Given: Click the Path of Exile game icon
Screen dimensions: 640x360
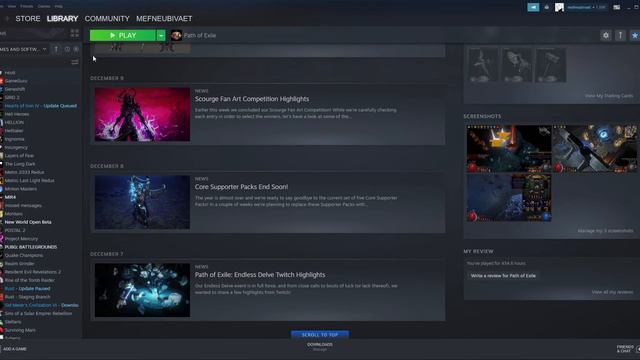Looking at the screenshot, I should (x=176, y=36).
